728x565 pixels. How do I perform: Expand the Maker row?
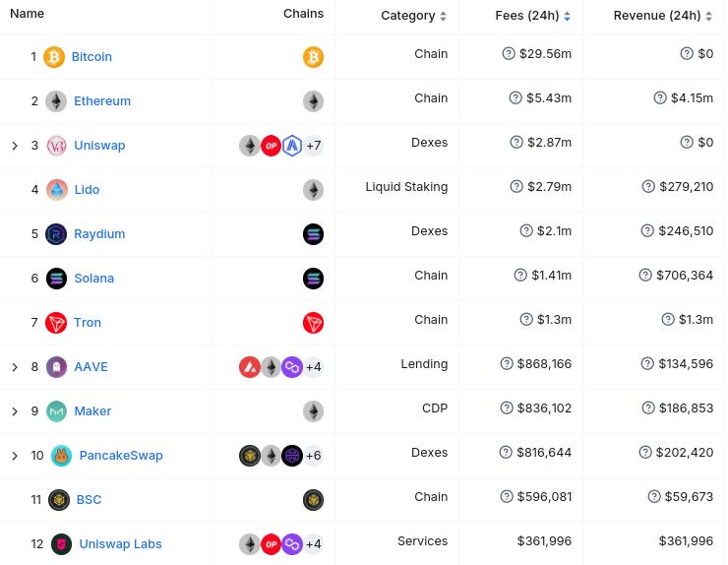pyautogui.click(x=15, y=411)
